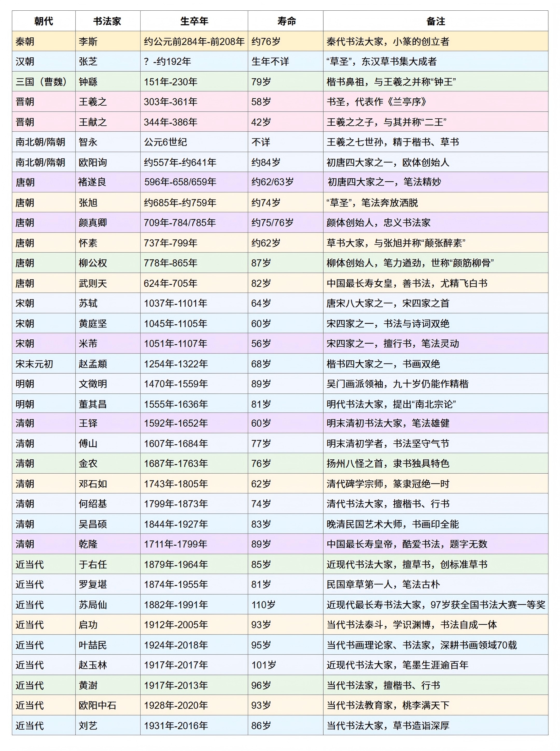Screen dimensions: 560x751
Task: Click the 欧阳中石 name cell
Action: [x=98, y=705]
